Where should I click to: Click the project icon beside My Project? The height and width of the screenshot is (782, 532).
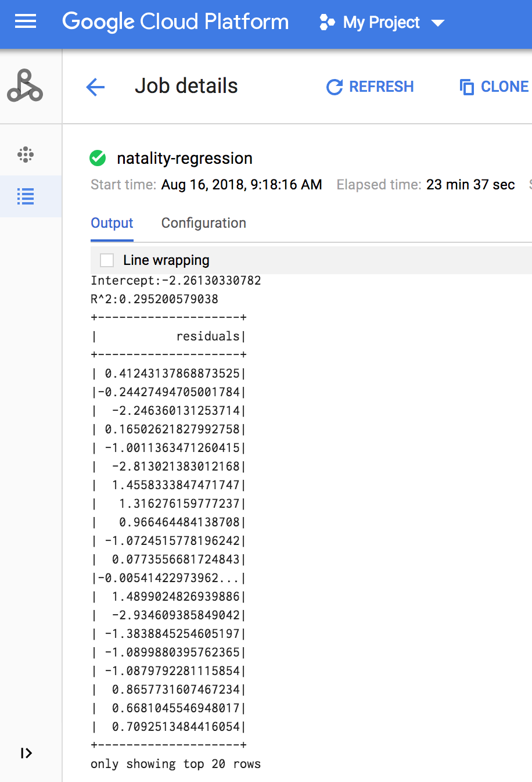[327, 23]
